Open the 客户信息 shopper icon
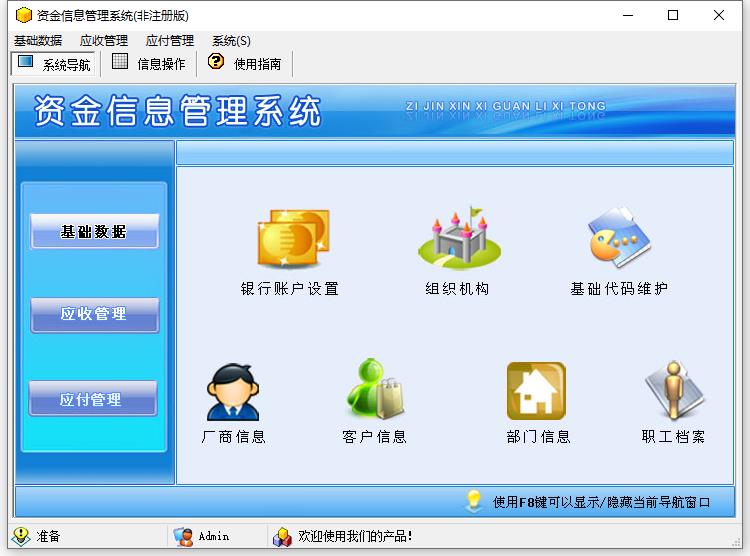The image size is (750, 556). click(375, 389)
